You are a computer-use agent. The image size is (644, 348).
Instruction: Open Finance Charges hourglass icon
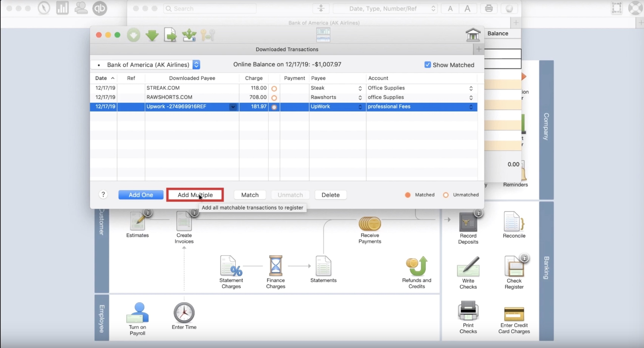tap(276, 266)
